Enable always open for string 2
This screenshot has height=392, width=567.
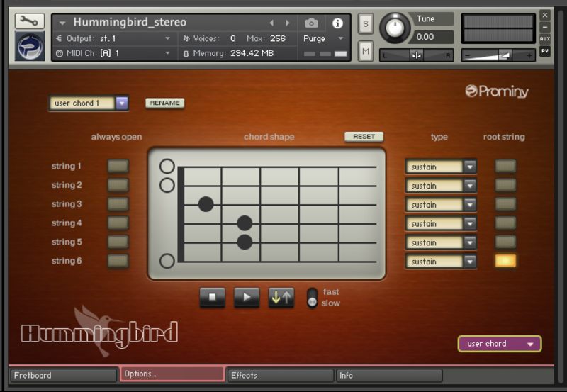(118, 185)
